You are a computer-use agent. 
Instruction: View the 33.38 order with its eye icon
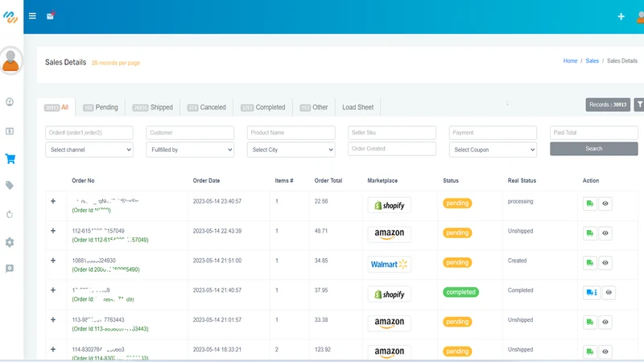tap(605, 323)
